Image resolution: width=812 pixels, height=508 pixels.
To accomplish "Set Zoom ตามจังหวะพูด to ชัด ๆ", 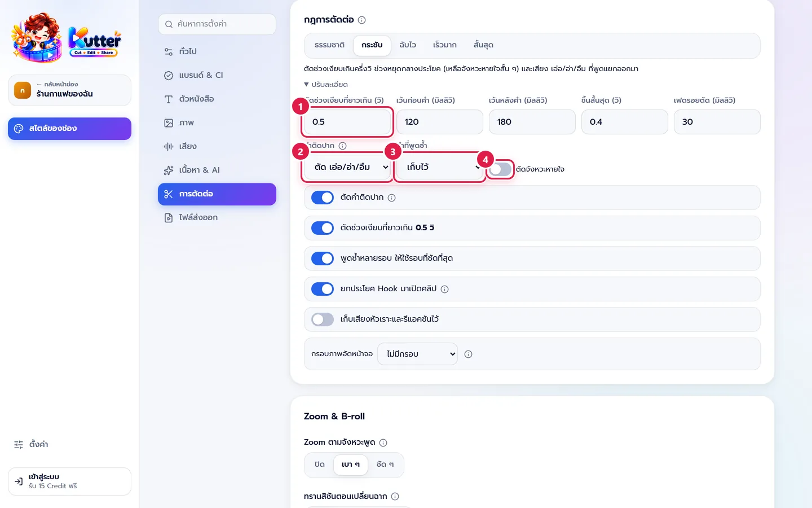I will [385, 465].
